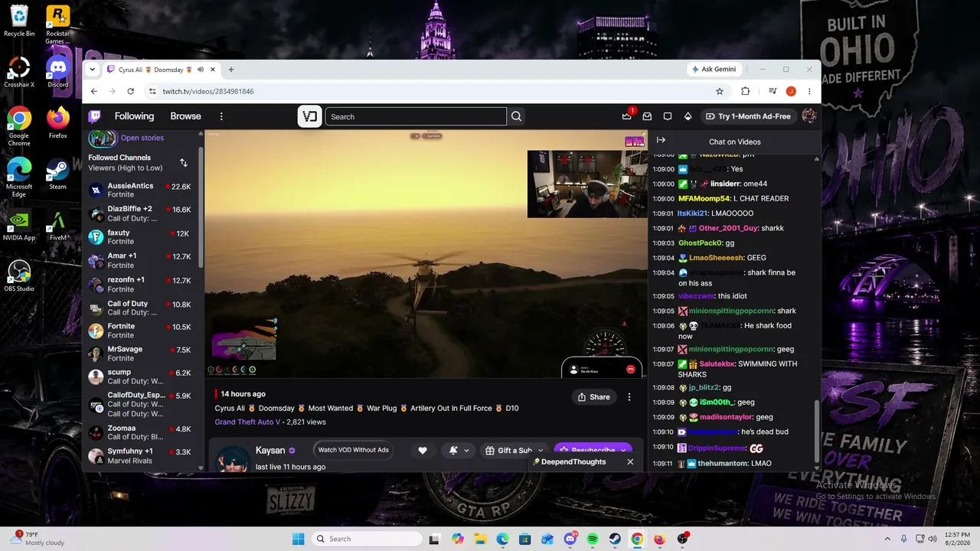This screenshot has width=980, height=551.
Task: Select the Cyrus Ali Doomsday browser tab
Action: pyautogui.click(x=162, y=70)
